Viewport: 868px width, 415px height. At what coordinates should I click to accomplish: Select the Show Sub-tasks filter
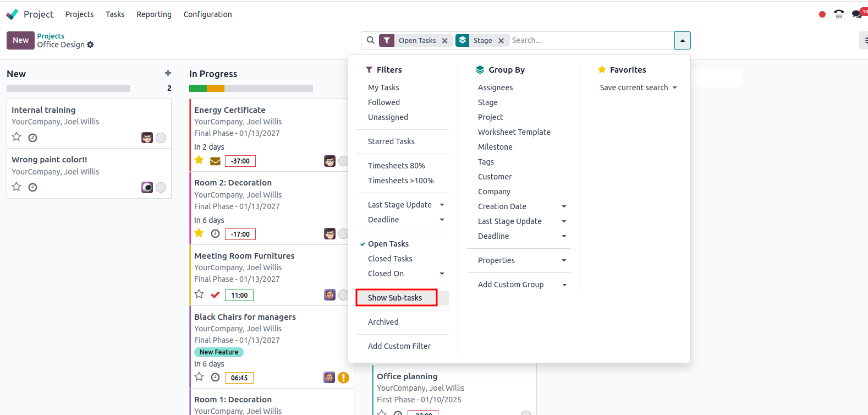point(395,298)
